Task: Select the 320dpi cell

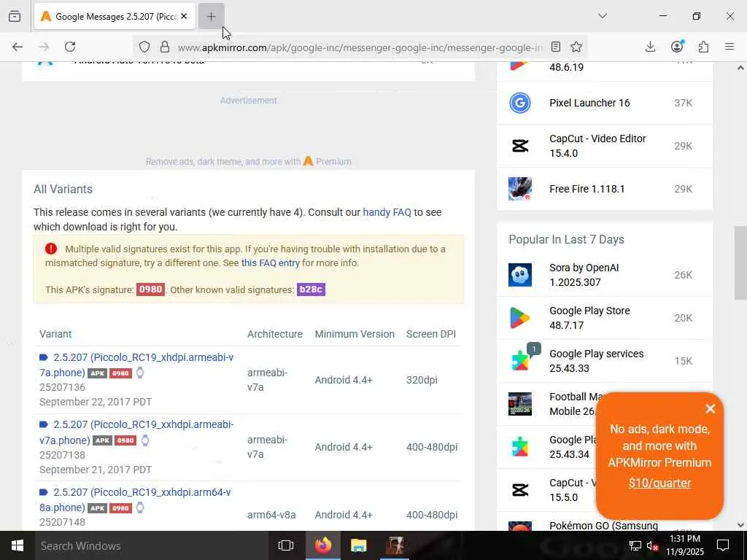Action: (422, 380)
